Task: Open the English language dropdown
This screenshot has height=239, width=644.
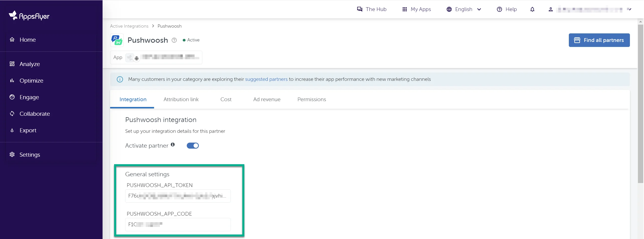Action: [x=464, y=9]
